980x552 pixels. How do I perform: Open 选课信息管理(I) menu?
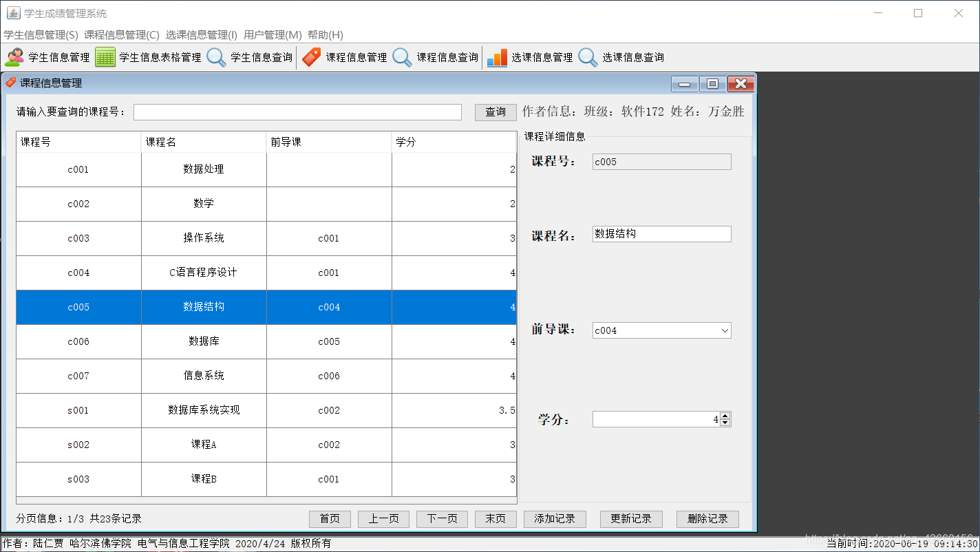(x=202, y=35)
